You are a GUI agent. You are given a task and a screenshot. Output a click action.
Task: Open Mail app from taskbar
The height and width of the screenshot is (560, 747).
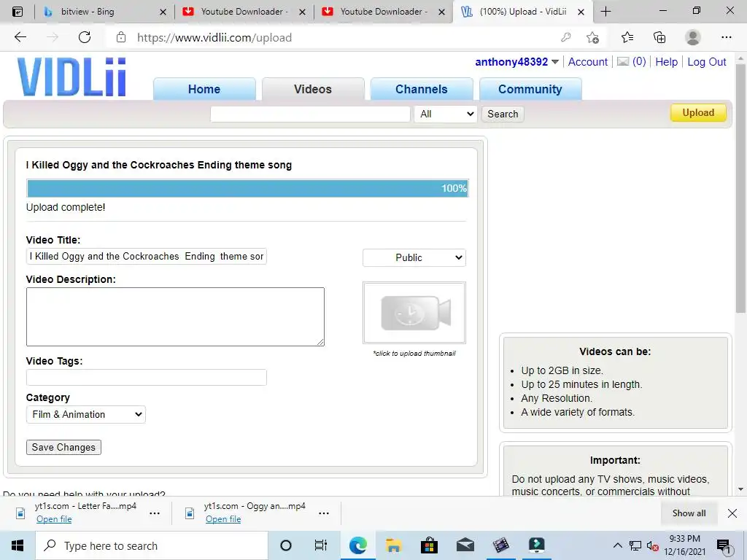[x=465, y=545]
